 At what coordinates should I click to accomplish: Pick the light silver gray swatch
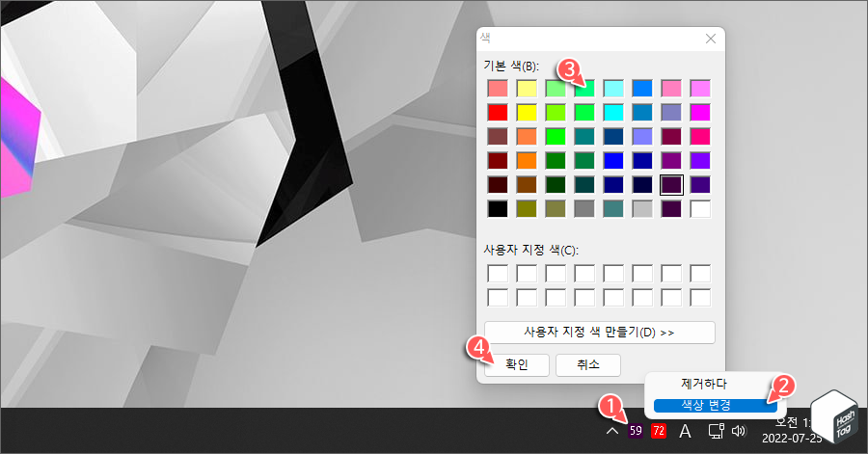[642, 209]
